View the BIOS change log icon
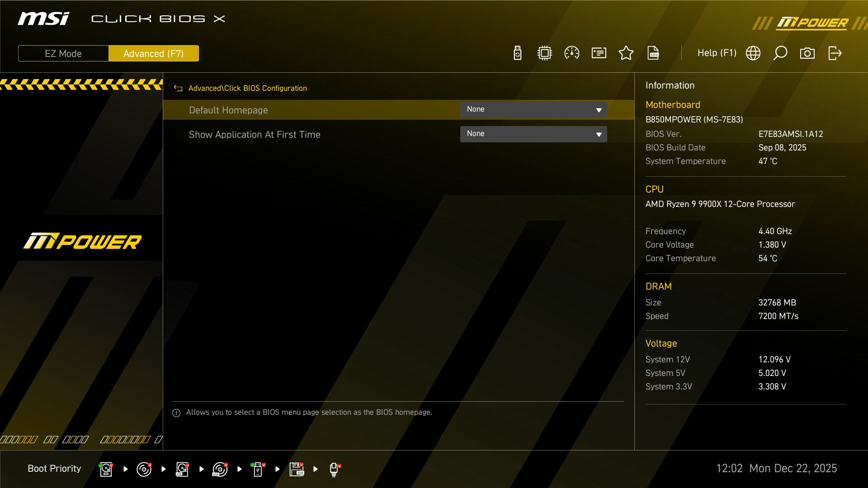 (x=653, y=53)
